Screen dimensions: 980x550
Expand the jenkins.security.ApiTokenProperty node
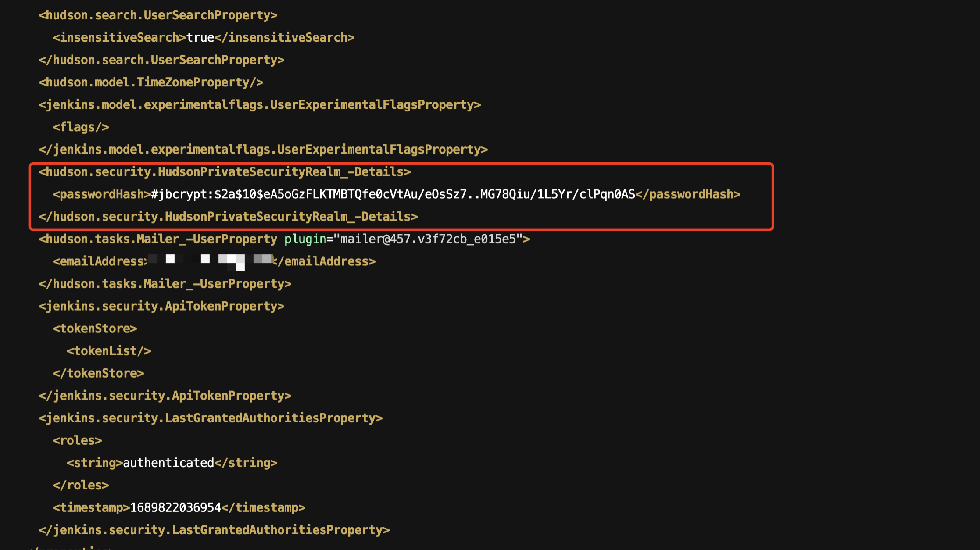pyautogui.click(x=161, y=306)
